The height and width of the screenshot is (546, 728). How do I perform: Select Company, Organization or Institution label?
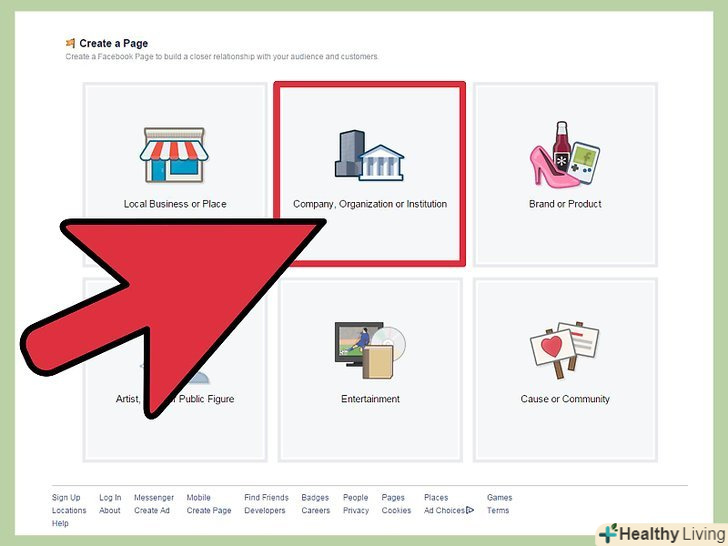click(370, 204)
